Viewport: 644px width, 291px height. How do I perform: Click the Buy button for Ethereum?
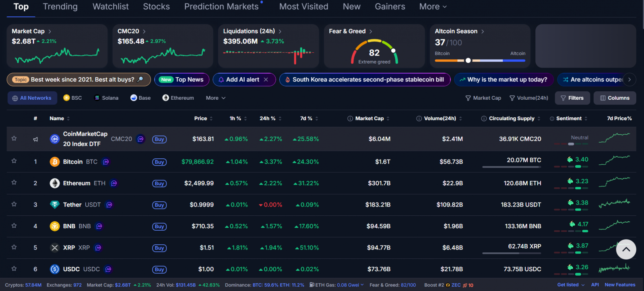click(159, 183)
